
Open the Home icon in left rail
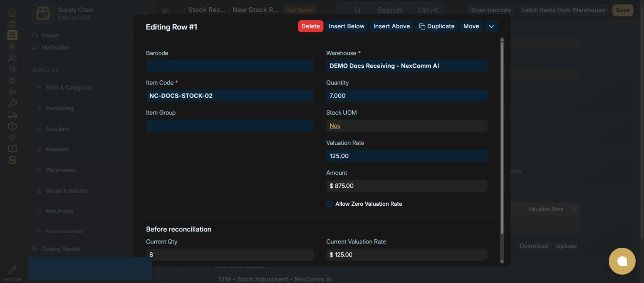click(12, 13)
